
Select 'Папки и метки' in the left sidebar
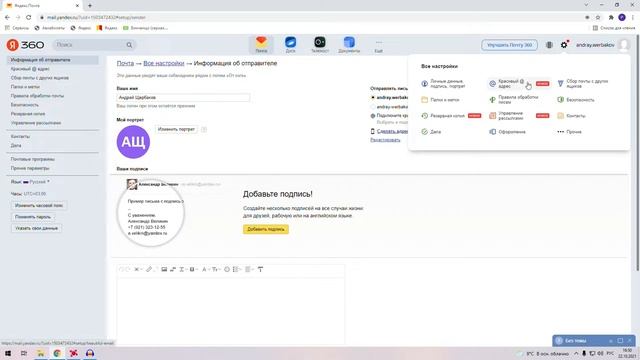(x=25, y=87)
